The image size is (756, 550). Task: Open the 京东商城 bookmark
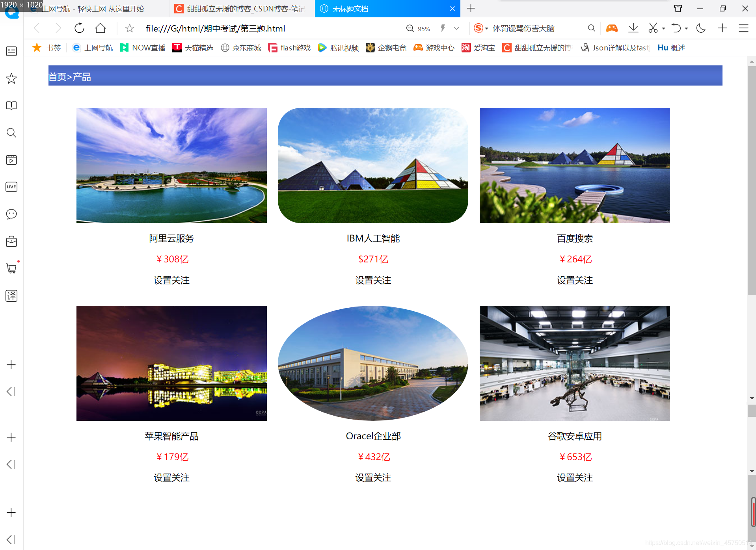click(x=241, y=48)
